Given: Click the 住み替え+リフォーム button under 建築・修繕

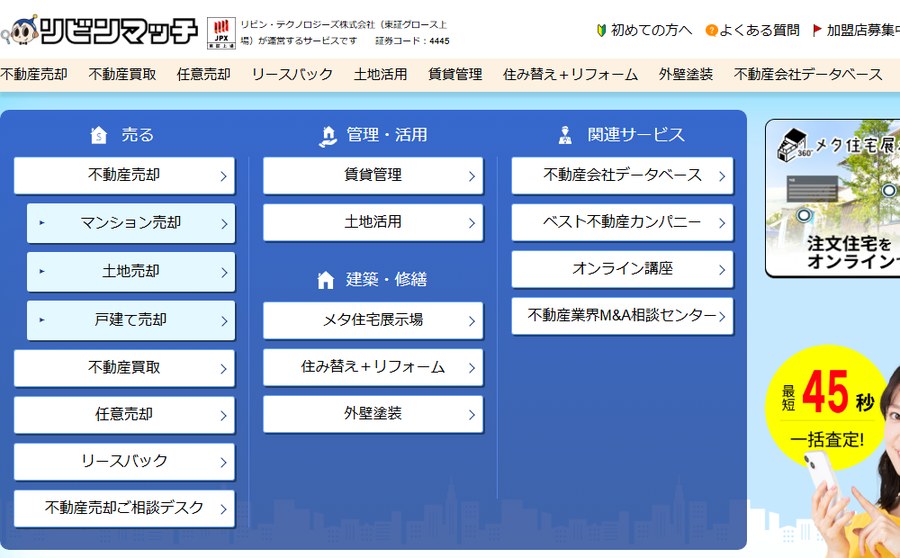Looking at the screenshot, I should coord(373,367).
